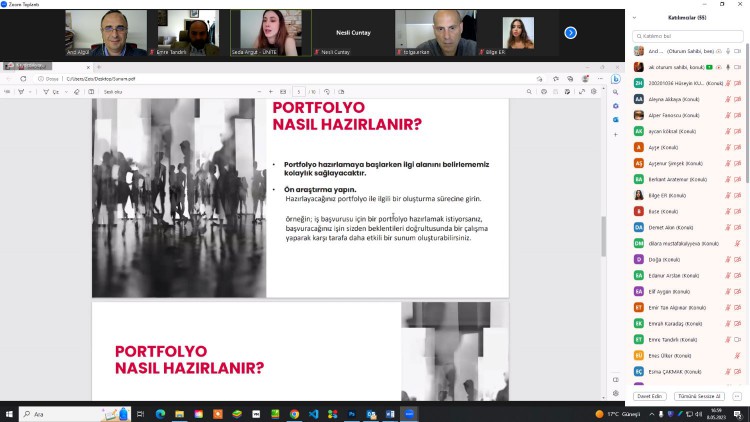This screenshot has height=422, width=750.
Task: Click the Davet Edin button
Action: click(x=650, y=396)
